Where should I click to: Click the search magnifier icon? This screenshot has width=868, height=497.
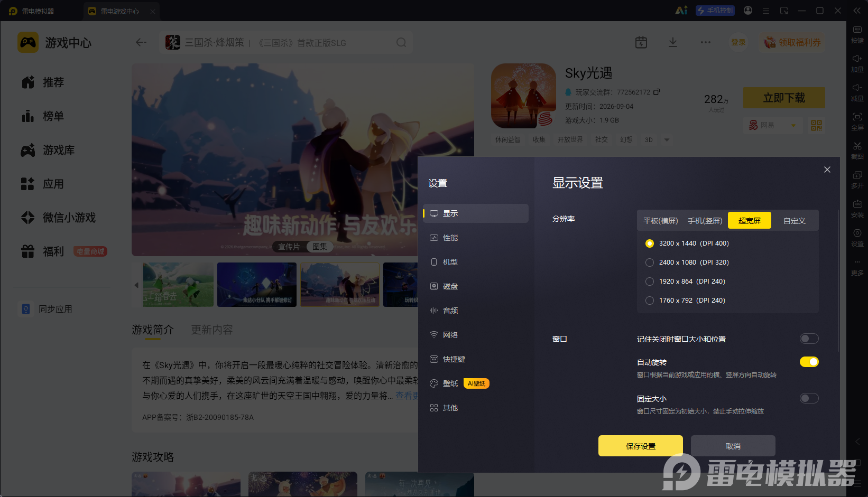401,42
